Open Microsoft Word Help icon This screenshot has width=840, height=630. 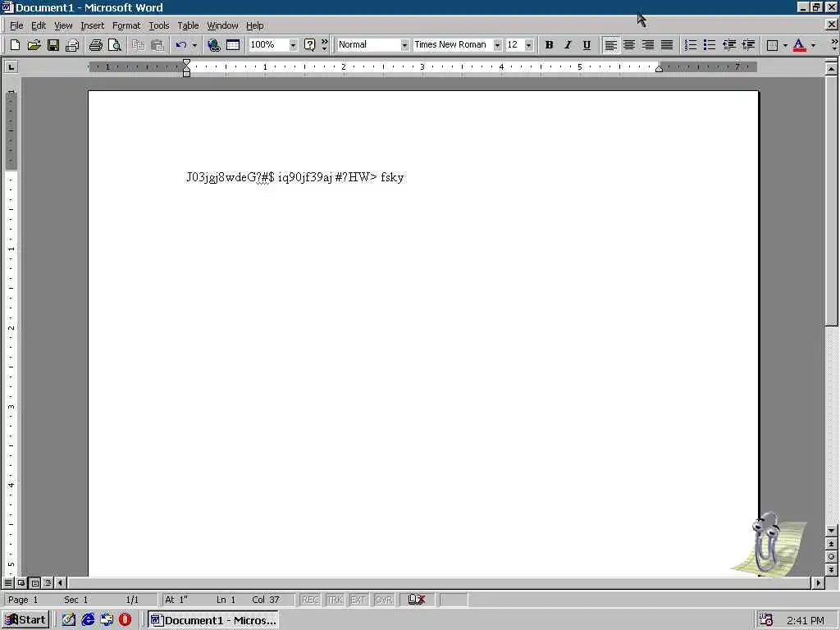[x=309, y=45]
